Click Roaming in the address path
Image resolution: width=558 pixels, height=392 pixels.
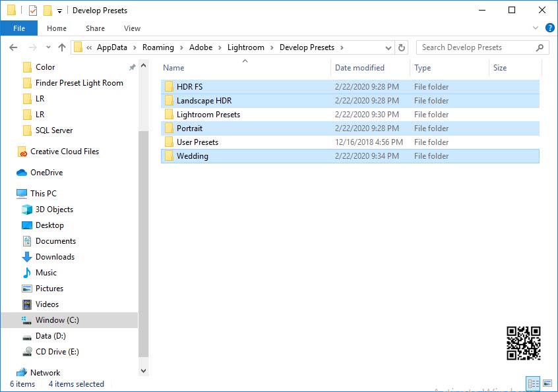click(158, 47)
